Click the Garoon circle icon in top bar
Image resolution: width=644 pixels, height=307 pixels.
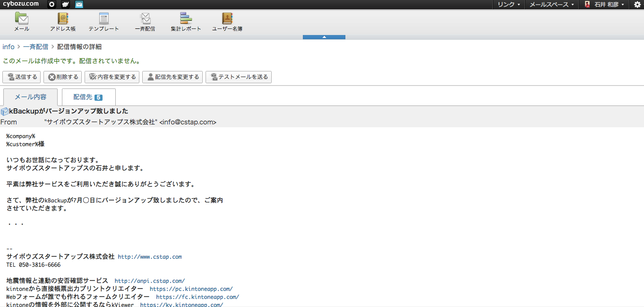click(x=52, y=4)
